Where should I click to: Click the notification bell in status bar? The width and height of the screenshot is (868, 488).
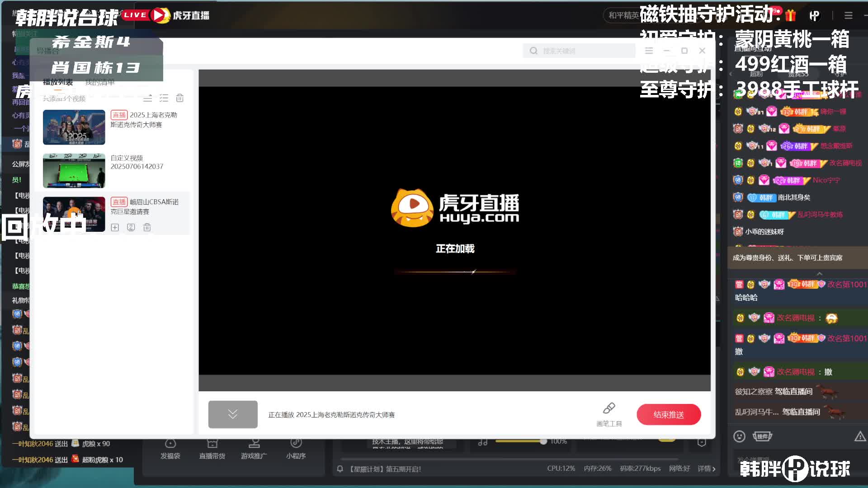tap(340, 469)
